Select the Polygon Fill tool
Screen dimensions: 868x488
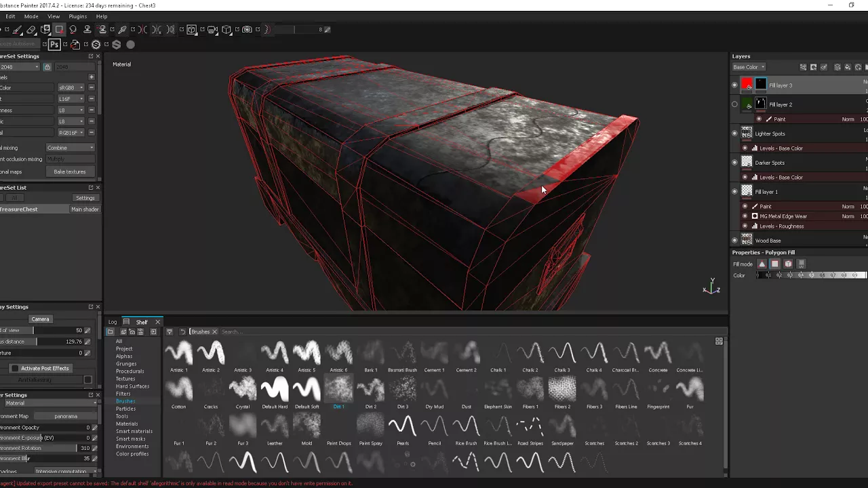(59, 29)
